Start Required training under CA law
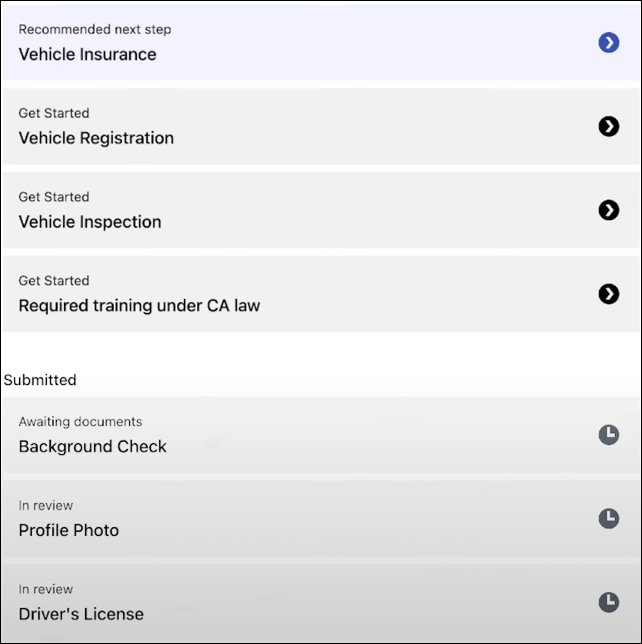 pyautogui.click(x=139, y=306)
